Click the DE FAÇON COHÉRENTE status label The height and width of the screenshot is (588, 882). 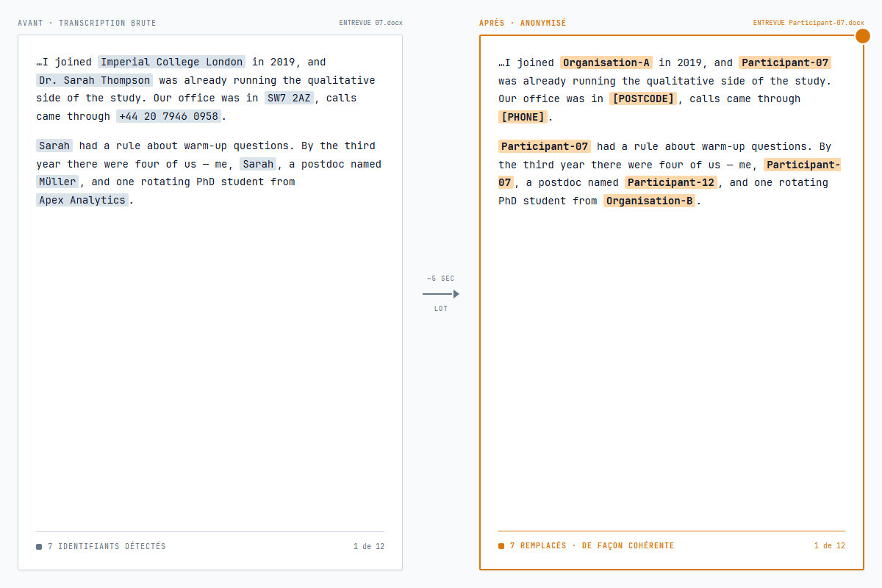point(628,545)
